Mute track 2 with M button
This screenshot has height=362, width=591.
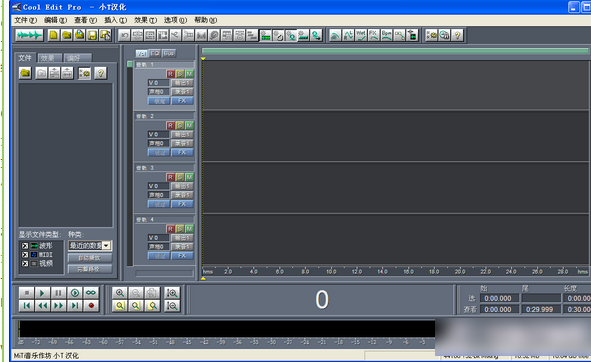pos(189,125)
